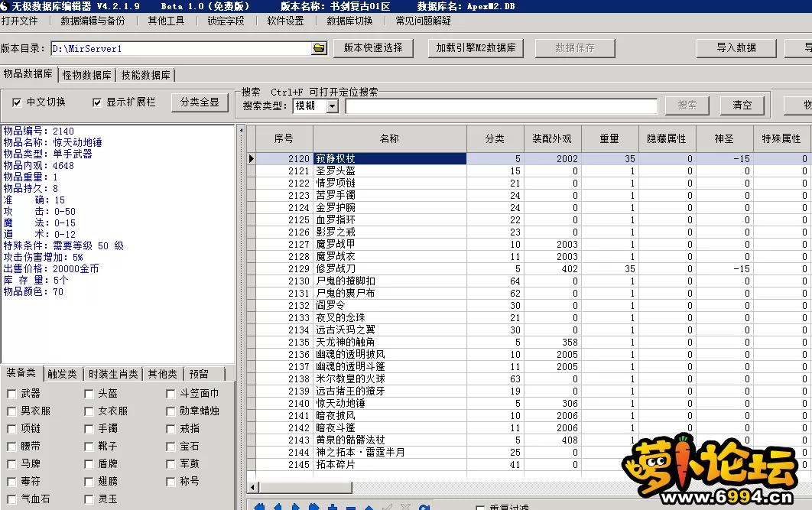
Task: Click the yin-yang app icon in title bar
Action: (x=5, y=6)
